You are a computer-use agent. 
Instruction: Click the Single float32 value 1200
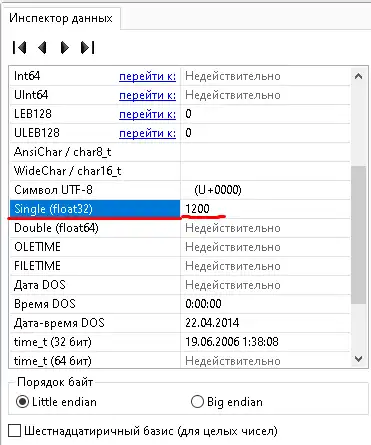coord(197,209)
